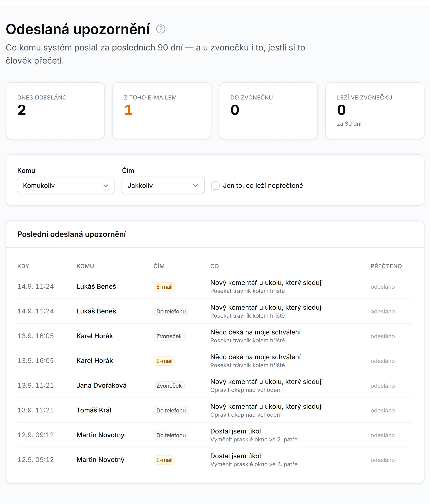Screen dimensions: 430x504
Task: Click the E-mail badge in the Karel Horák row
Action: tap(164, 361)
